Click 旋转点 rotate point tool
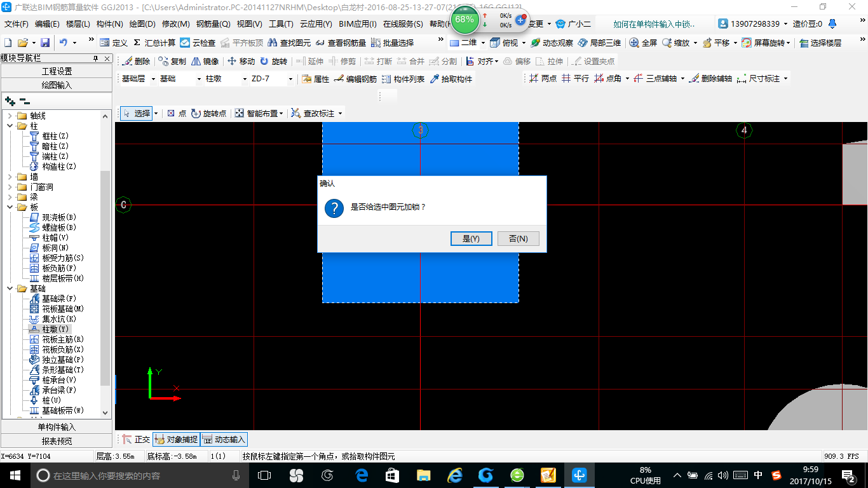This screenshot has height=488, width=868. (x=208, y=113)
